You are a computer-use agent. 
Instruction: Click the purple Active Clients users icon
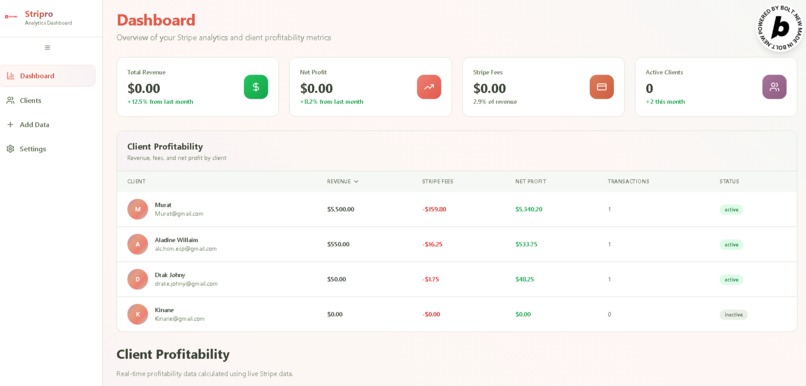pyautogui.click(x=774, y=87)
